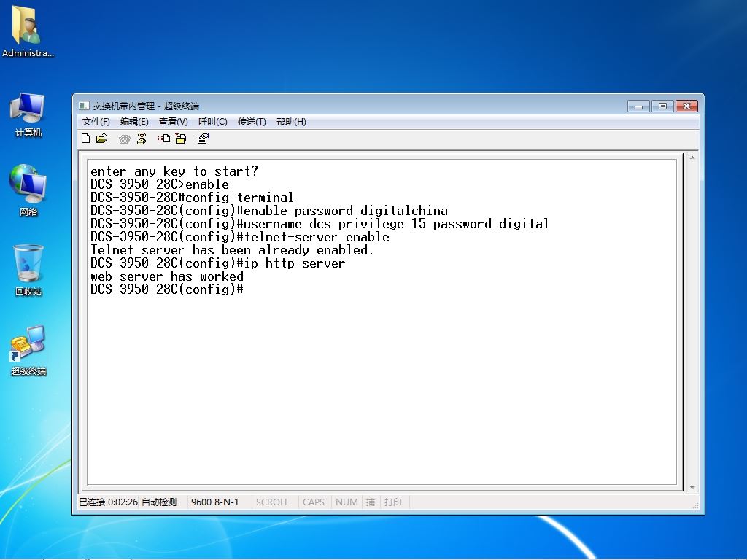Viewport: 747px width, 560px height.
Task: Click the NUM status indicator
Action: (x=347, y=502)
